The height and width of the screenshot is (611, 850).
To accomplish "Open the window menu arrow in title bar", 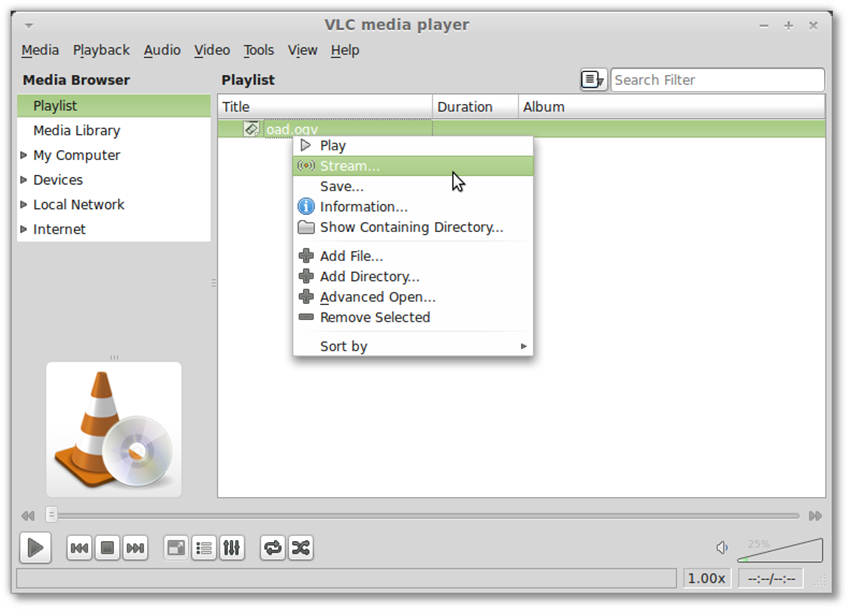I will 29,25.
